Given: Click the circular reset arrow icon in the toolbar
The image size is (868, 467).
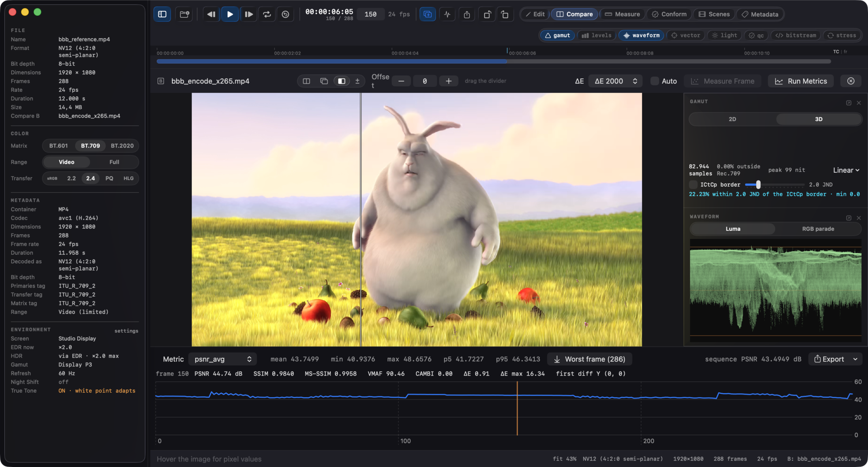Looking at the screenshot, I should tap(285, 14).
